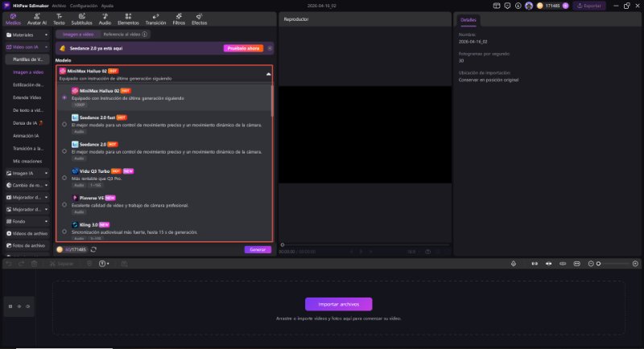644x349 pixels.
Task: Open Fotos de archivo in the sidebar
Action: pyautogui.click(x=27, y=245)
